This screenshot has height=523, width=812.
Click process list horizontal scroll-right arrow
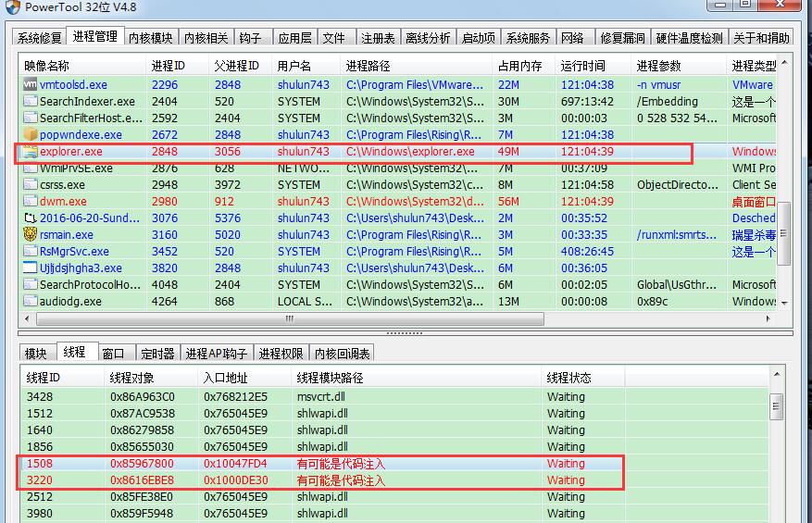pyautogui.click(x=768, y=319)
